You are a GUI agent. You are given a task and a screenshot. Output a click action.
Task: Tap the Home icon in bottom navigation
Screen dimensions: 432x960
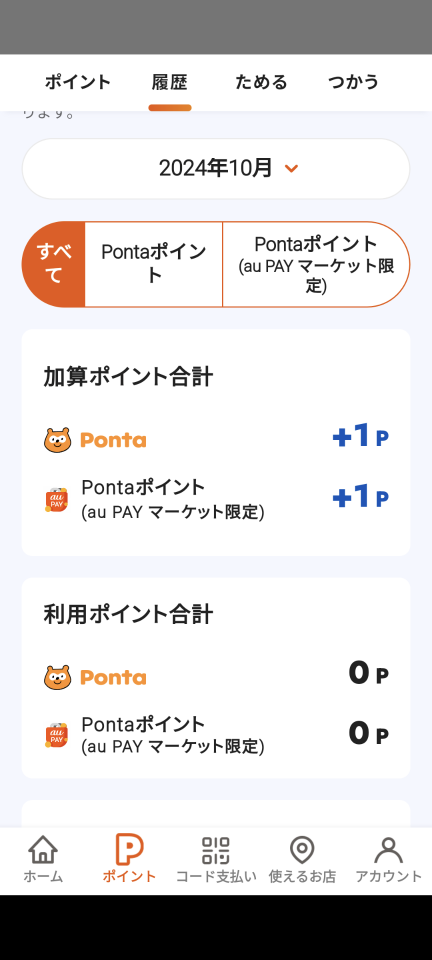43,850
